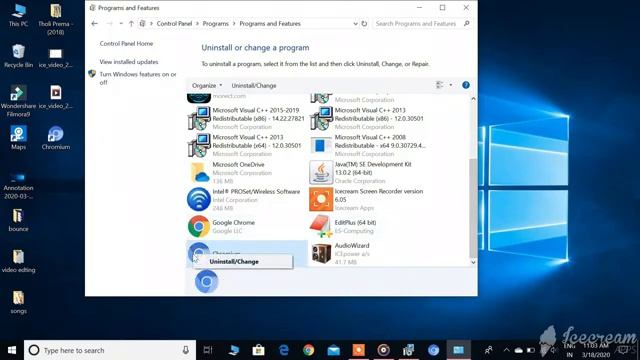Open Turn Windows features on or off
This screenshot has height=360, width=640.
click(x=138, y=78)
